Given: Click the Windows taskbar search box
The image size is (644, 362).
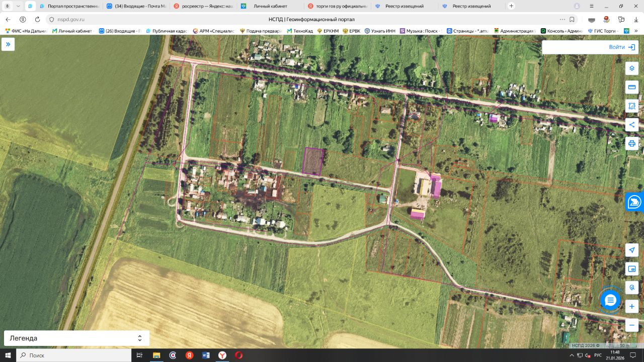Looking at the screenshot, I should pos(74,355).
